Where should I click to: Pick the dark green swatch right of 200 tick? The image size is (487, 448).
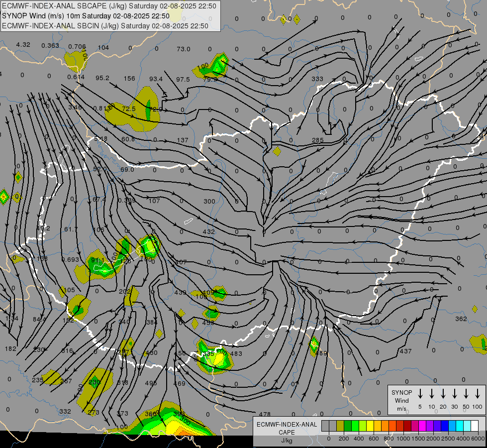348,426
